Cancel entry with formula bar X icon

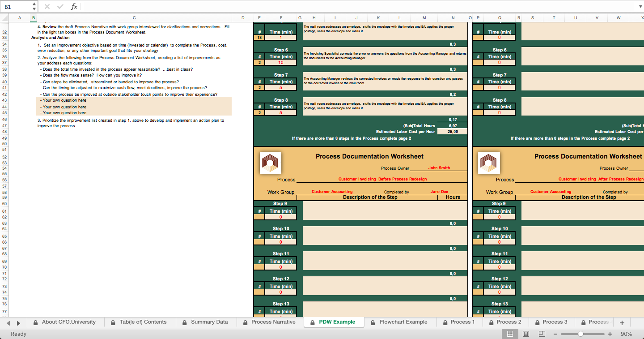coord(47,7)
